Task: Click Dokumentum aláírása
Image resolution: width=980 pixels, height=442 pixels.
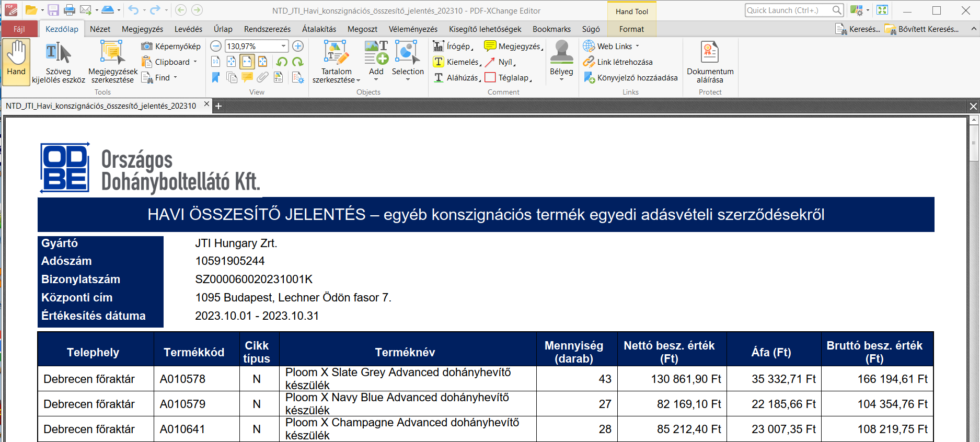Action: point(710,62)
